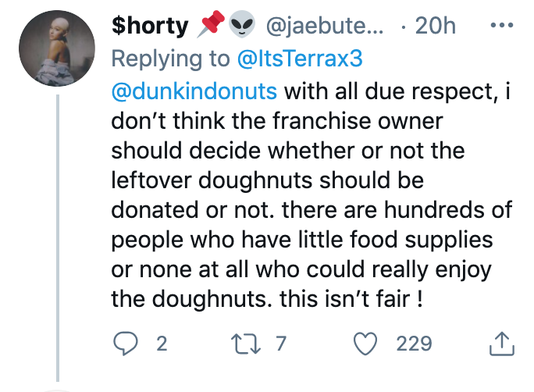Click the red pushpin emoji
The width and height of the screenshot is (534, 392).
(x=212, y=25)
